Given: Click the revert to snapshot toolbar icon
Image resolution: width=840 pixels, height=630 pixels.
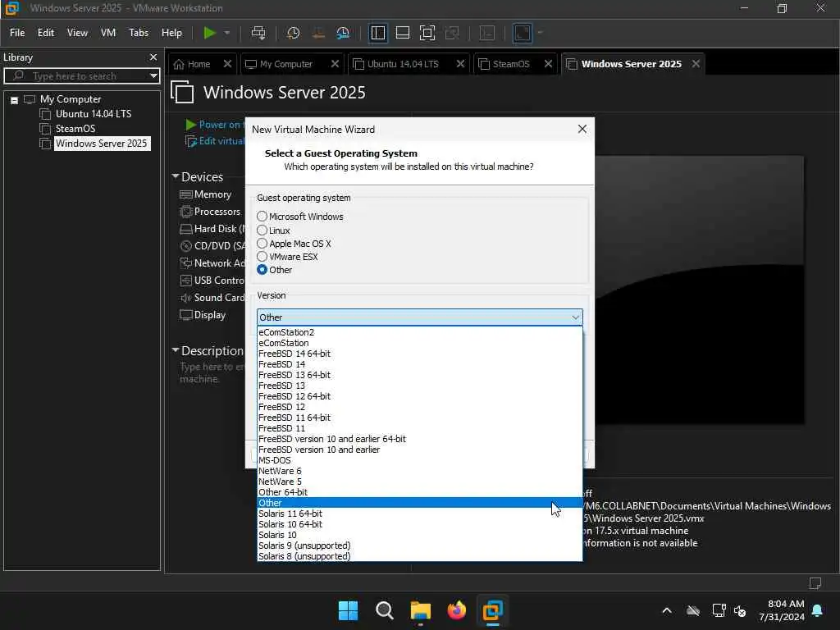Looking at the screenshot, I should tap(318, 33).
